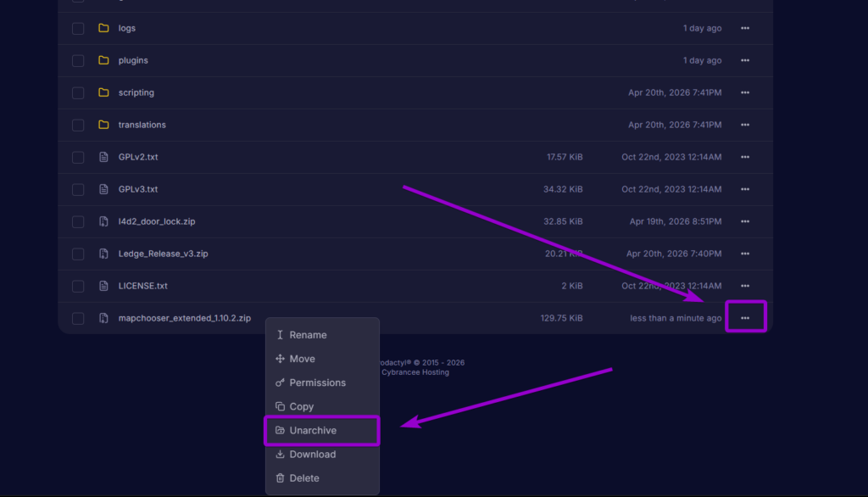This screenshot has width=868, height=497.
Task: Click the yellow folder icon beside scripting
Action: (x=105, y=92)
